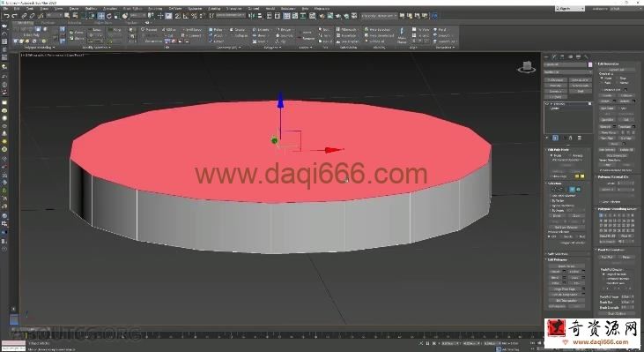Click the object color swatch
Image resolution: width=644 pixels, height=352 pixels.
click(x=590, y=64)
